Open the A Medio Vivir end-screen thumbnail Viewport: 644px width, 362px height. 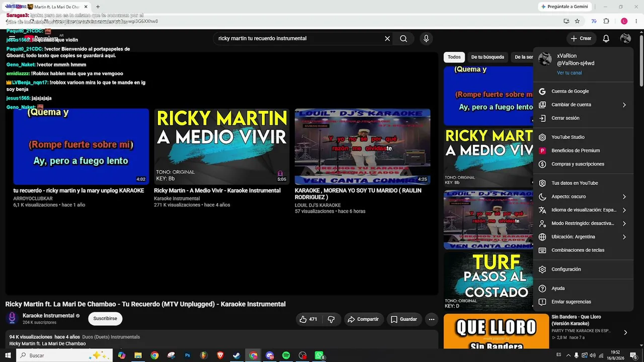click(x=222, y=146)
